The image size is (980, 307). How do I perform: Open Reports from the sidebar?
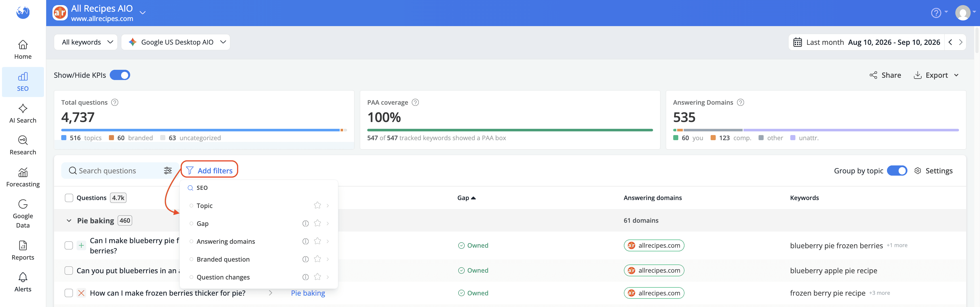[x=23, y=251]
